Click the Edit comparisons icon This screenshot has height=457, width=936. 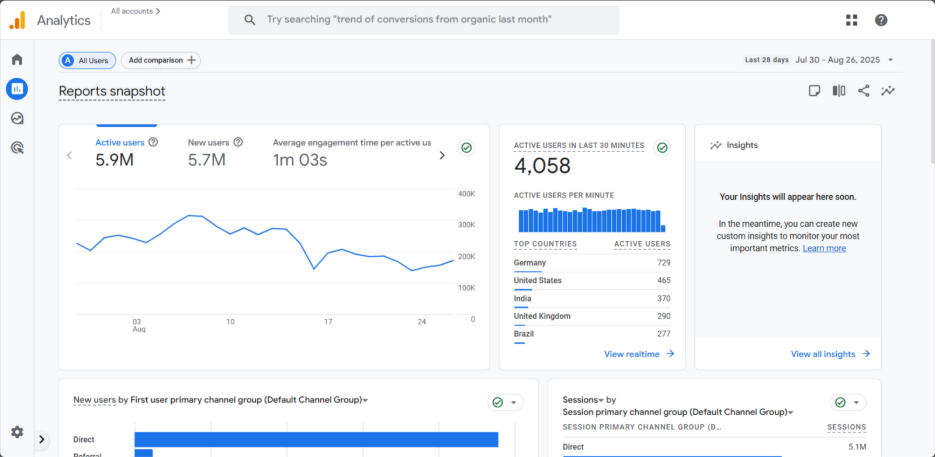tap(839, 91)
